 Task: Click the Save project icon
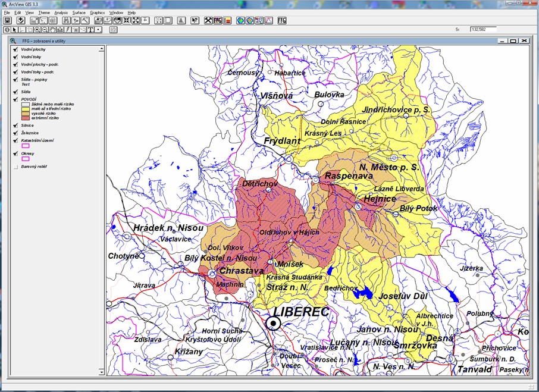tap(8, 21)
